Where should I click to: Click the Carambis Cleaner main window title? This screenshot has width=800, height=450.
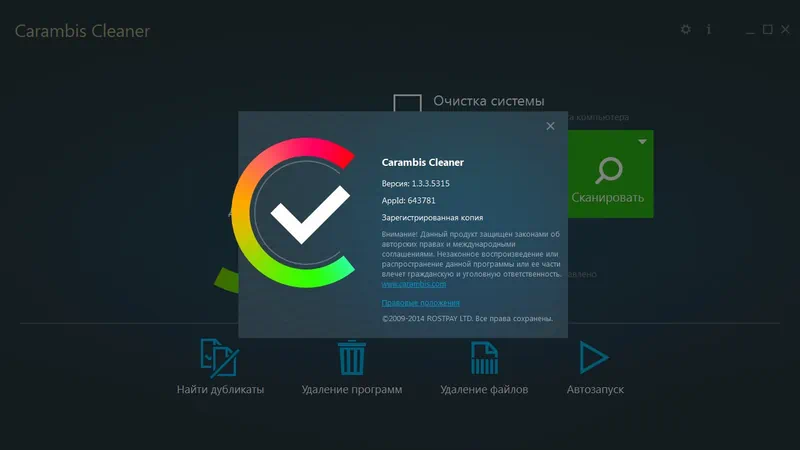pos(82,31)
